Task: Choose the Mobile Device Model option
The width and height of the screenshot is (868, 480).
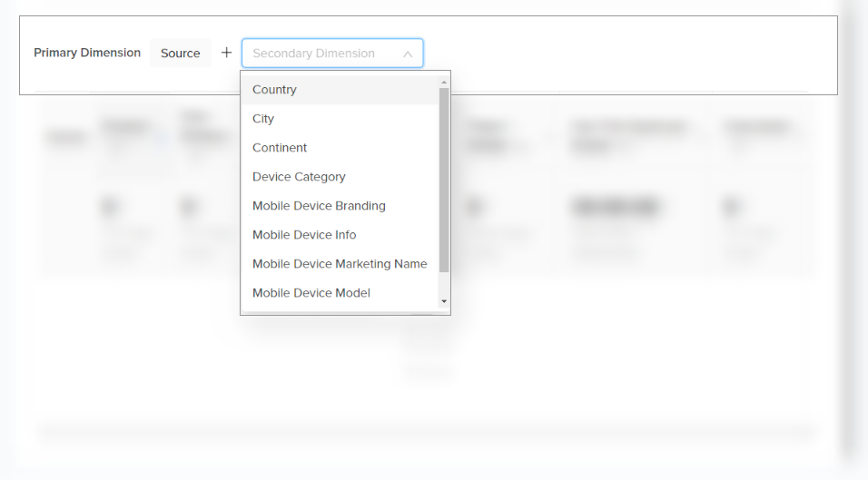Action: pos(311,293)
